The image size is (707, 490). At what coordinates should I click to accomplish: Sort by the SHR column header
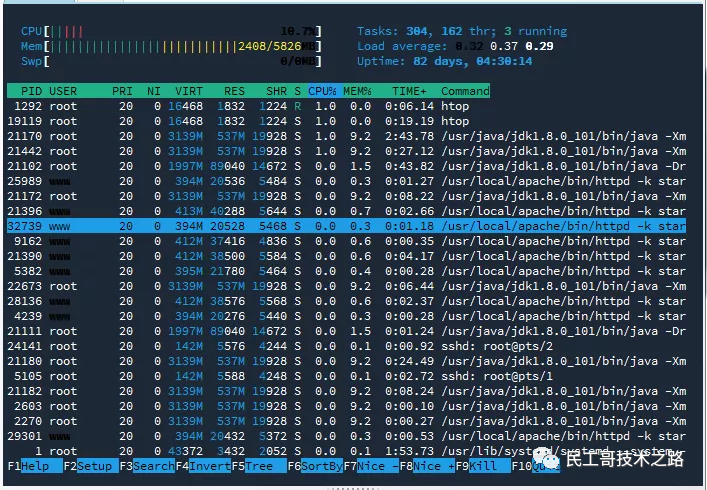[276, 91]
